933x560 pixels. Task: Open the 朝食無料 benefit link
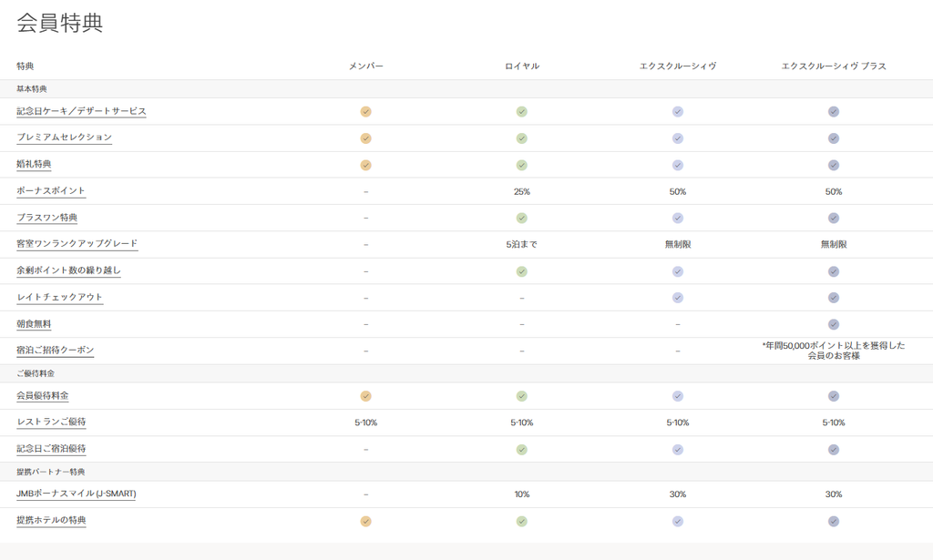tap(34, 324)
